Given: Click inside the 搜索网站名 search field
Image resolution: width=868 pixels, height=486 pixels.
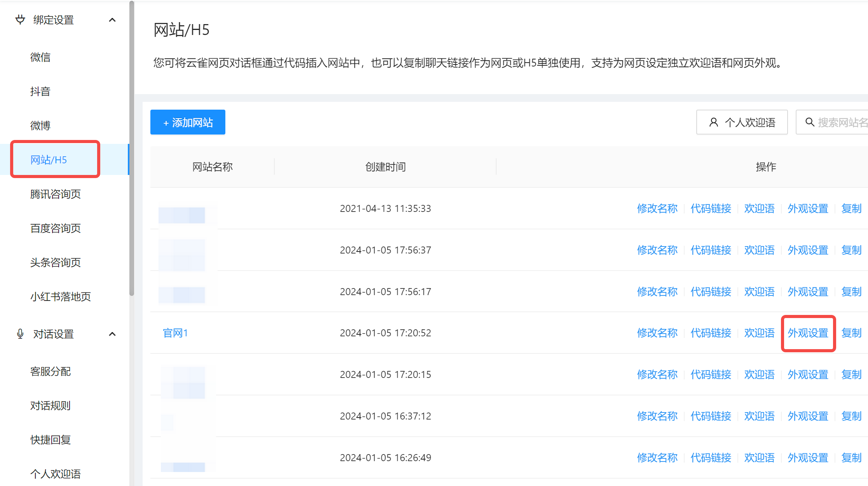Looking at the screenshot, I should point(839,122).
